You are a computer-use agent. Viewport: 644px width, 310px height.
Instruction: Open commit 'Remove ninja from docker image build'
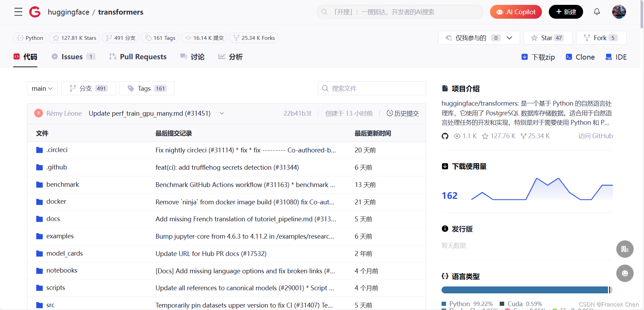(x=245, y=202)
